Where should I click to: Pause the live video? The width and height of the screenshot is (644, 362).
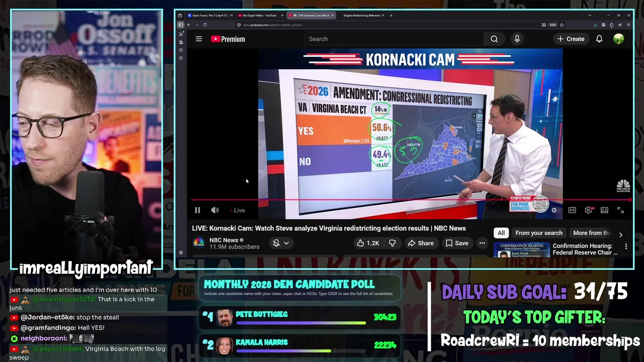(x=197, y=210)
